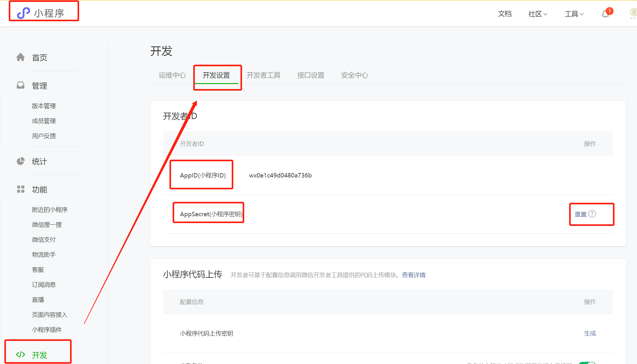Click the 小程序代码上传 section title
Viewport: 637px width, 364px height.
[x=193, y=274]
